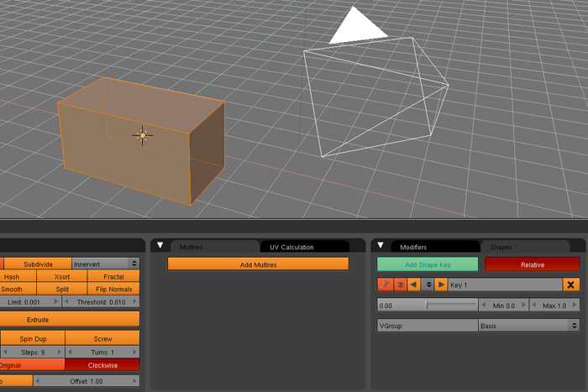Switch to the Shapes tab

tap(525, 247)
